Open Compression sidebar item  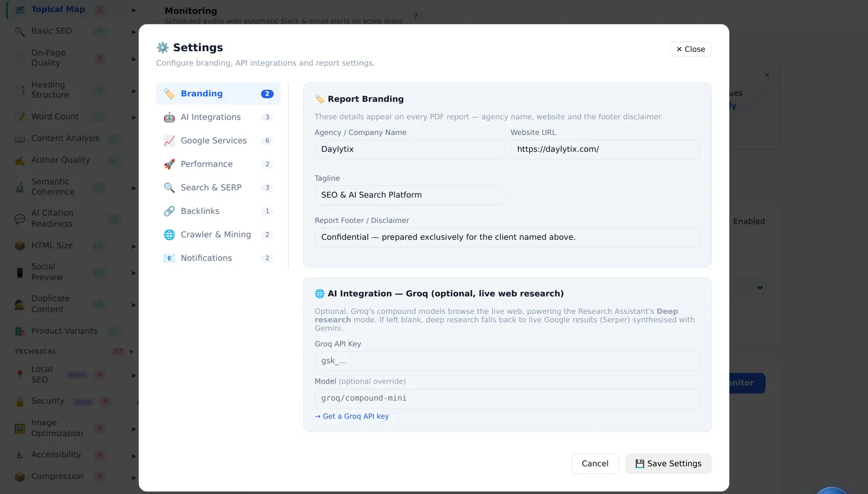pyautogui.click(x=58, y=477)
